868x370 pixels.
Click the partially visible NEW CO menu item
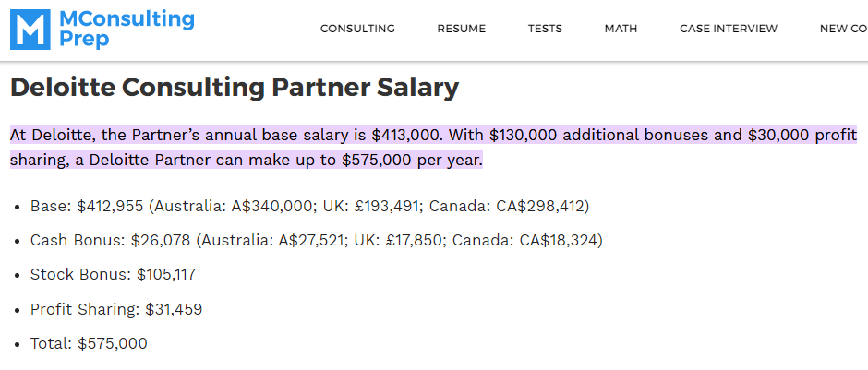pos(844,29)
